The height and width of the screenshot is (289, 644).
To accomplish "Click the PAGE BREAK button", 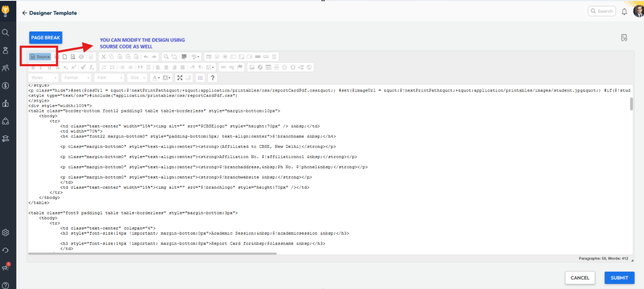I will pyautogui.click(x=45, y=38).
